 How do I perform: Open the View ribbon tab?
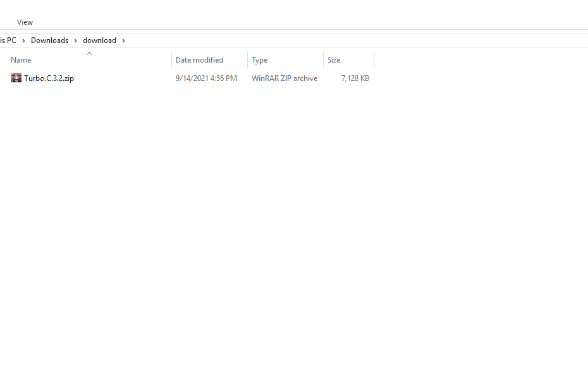coord(25,22)
